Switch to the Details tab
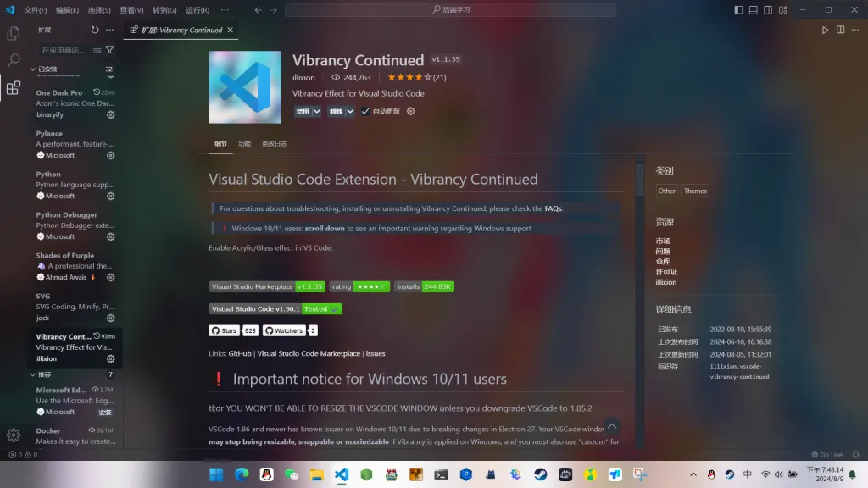This screenshot has height=488, width=868. coord(220,144)
